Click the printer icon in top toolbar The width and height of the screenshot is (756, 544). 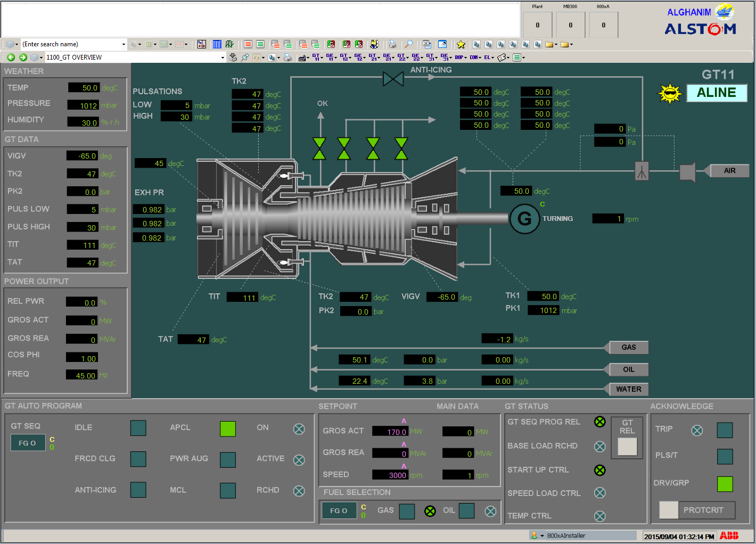click(392, 45)
